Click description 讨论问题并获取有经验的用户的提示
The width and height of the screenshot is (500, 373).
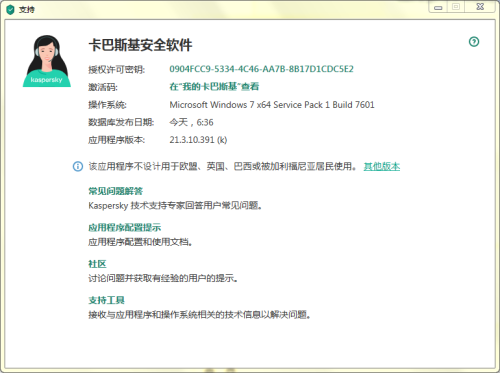(163, 278)
